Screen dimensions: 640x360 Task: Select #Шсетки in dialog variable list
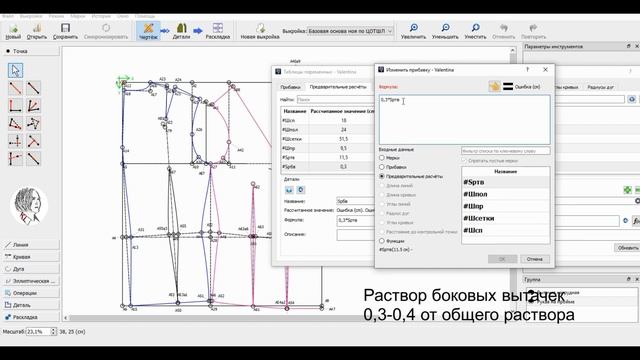tap(506, 218)
